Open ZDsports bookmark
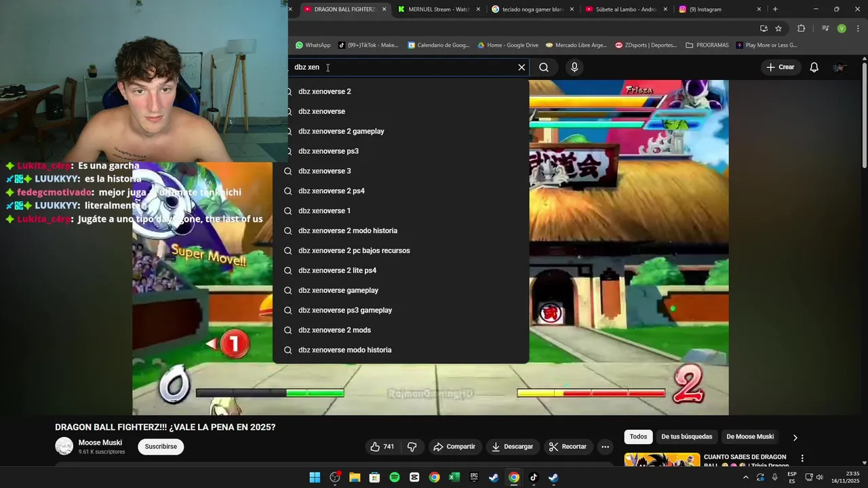 646,45
